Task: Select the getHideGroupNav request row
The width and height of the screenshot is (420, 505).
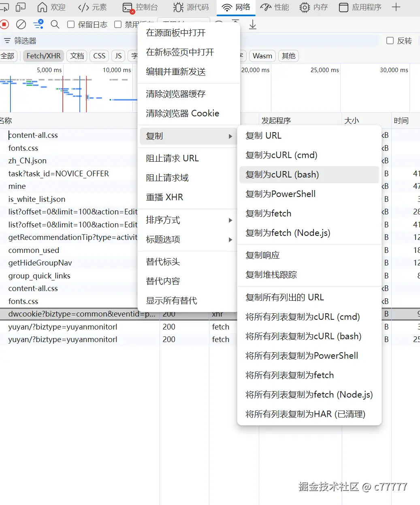Action: 69,263
